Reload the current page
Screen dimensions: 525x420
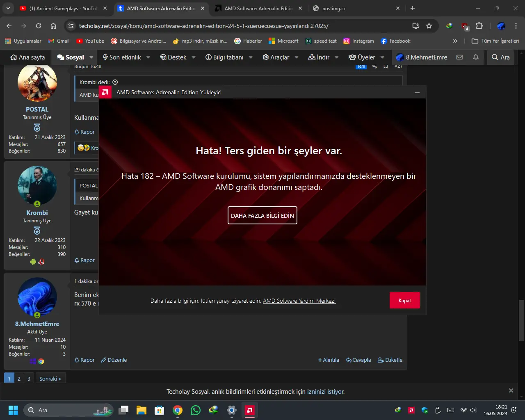(39, 26)
